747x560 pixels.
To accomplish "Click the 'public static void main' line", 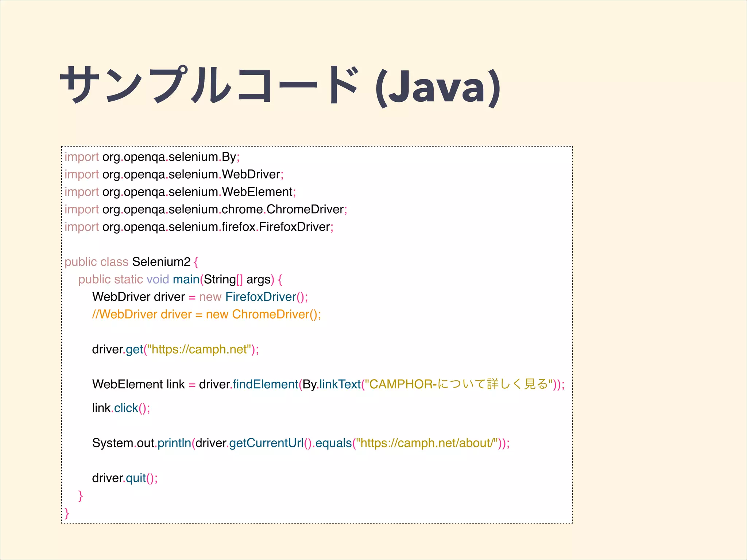I will pyautogui.click(x=180, y=280).
